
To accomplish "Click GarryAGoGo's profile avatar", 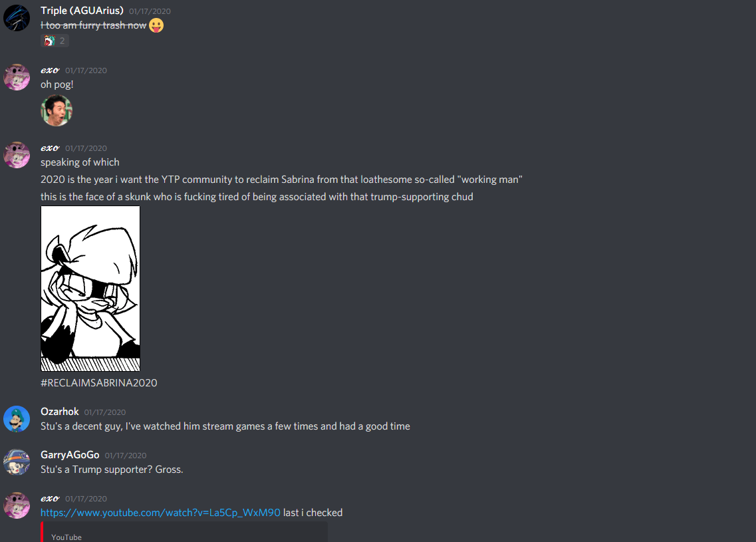I will tap(17, 462).
